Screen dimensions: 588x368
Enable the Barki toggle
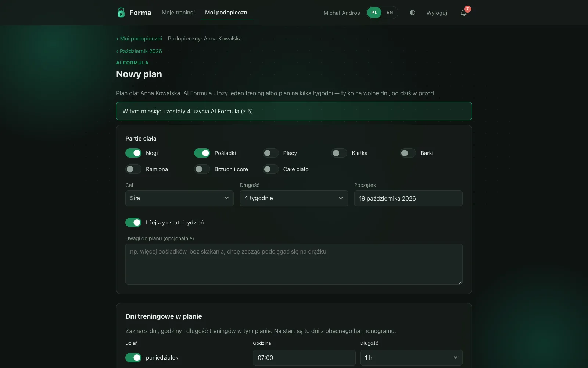pos(408,153)
